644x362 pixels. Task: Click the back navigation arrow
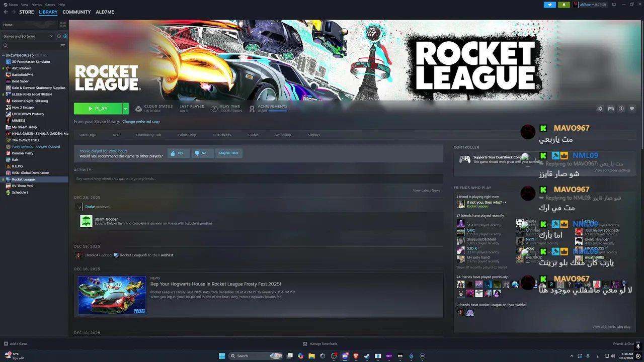[6, 12]
